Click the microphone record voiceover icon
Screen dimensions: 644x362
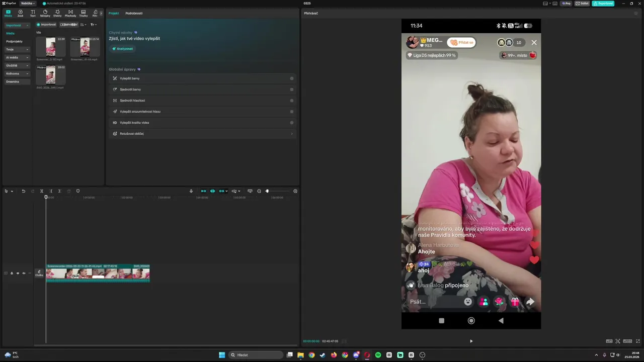point(191,191)
